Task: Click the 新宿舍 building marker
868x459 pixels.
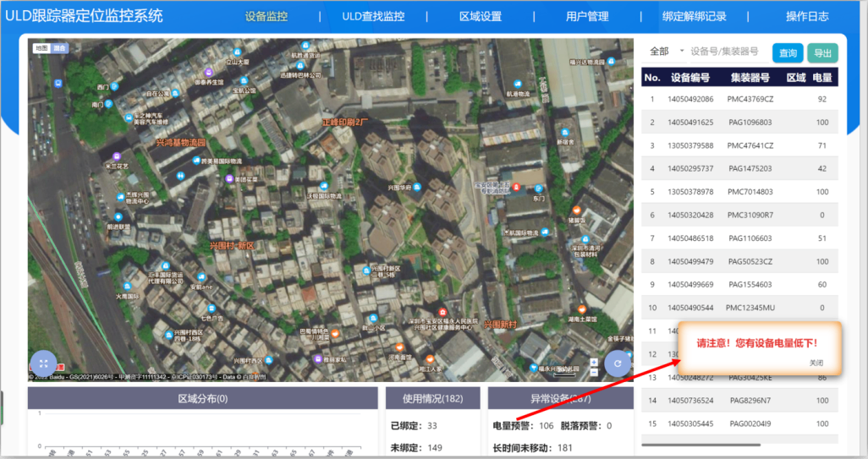Action: coord(565,133)
